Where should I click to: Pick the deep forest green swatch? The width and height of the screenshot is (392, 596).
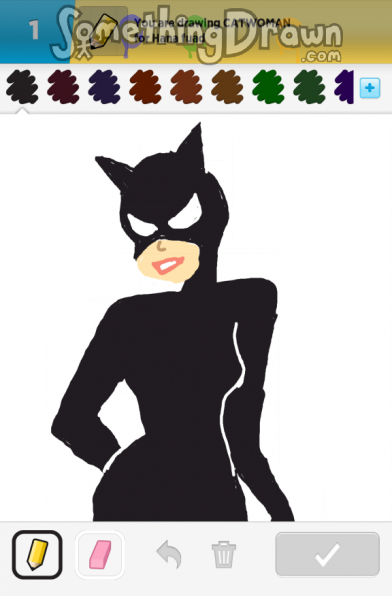point(309,87)
